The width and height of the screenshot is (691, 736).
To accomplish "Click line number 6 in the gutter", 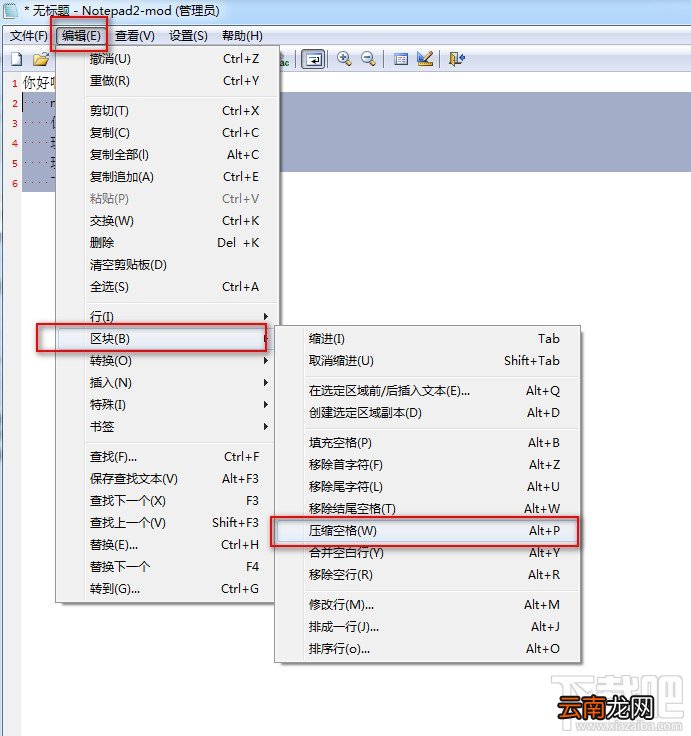I will [x=15, y=184].
